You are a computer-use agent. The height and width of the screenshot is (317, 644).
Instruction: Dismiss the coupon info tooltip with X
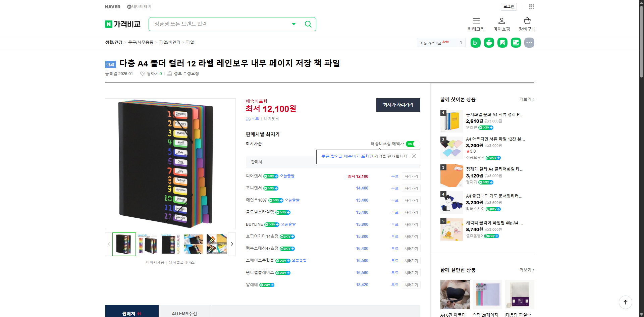pos(414,156)
